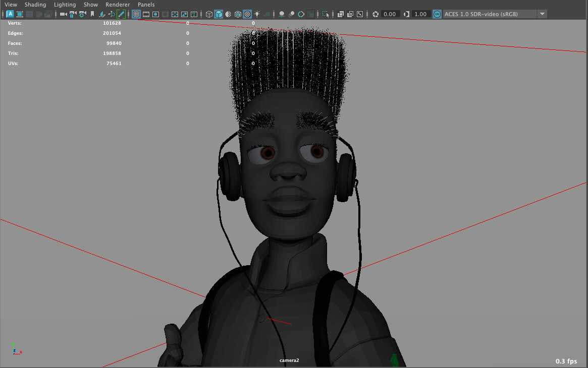Click the camera Bookmarks icon
Screen dimensions: 588x368
click(x=92, y=14)
